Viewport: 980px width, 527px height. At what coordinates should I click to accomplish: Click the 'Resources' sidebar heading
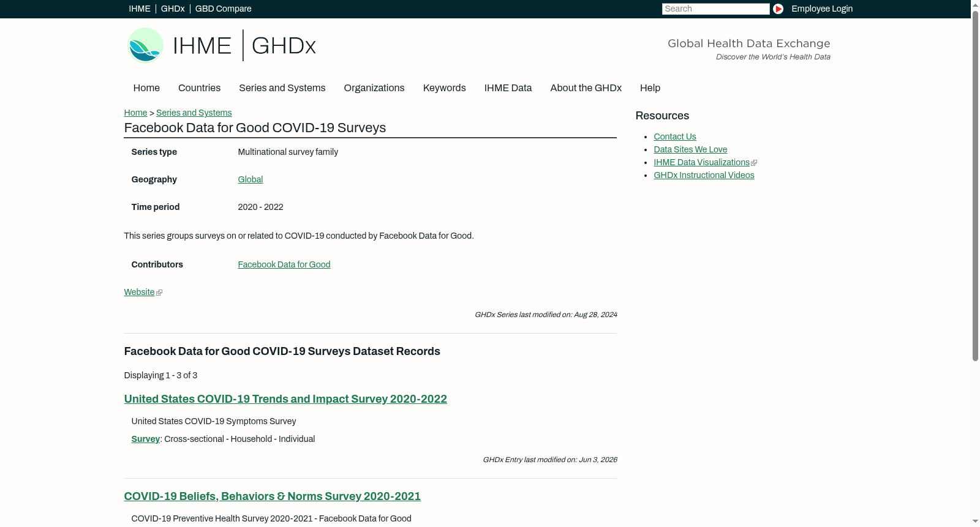coord(662,116)
